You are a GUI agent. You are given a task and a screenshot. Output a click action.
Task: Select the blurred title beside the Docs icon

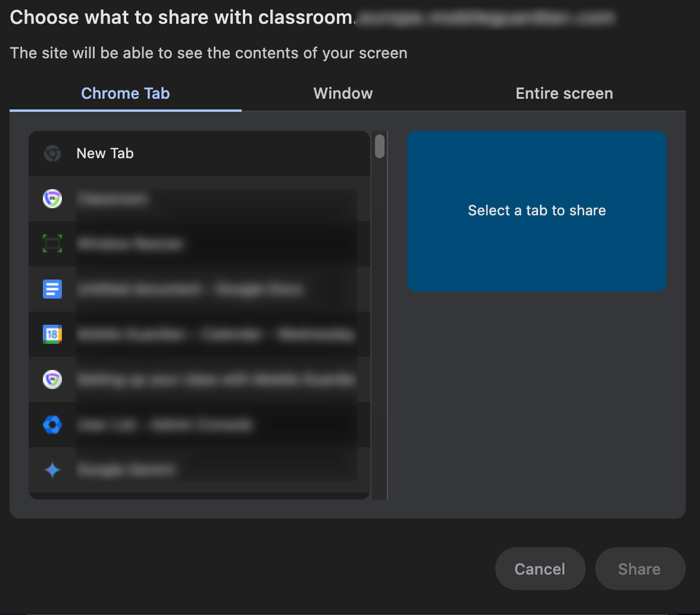189,290
